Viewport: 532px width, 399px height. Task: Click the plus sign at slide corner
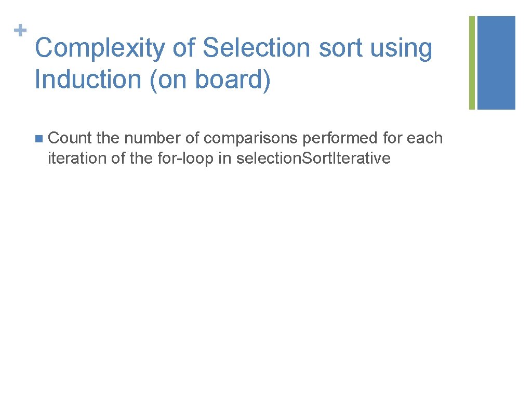[20, 30]
